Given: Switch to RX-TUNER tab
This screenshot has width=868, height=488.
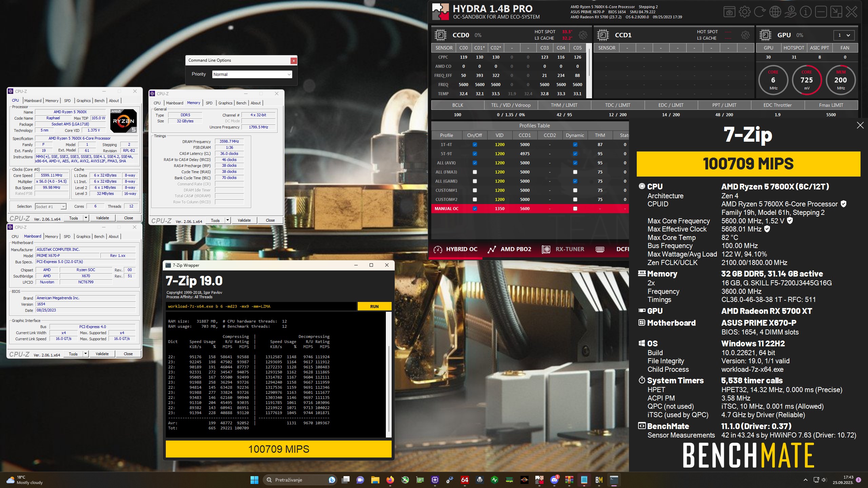Looking at the screenshot, I should [x=563, y=249].
